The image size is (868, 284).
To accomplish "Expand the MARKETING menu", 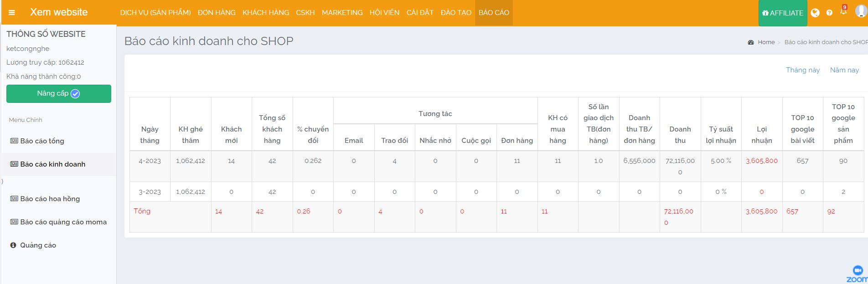I will [342, 13].
